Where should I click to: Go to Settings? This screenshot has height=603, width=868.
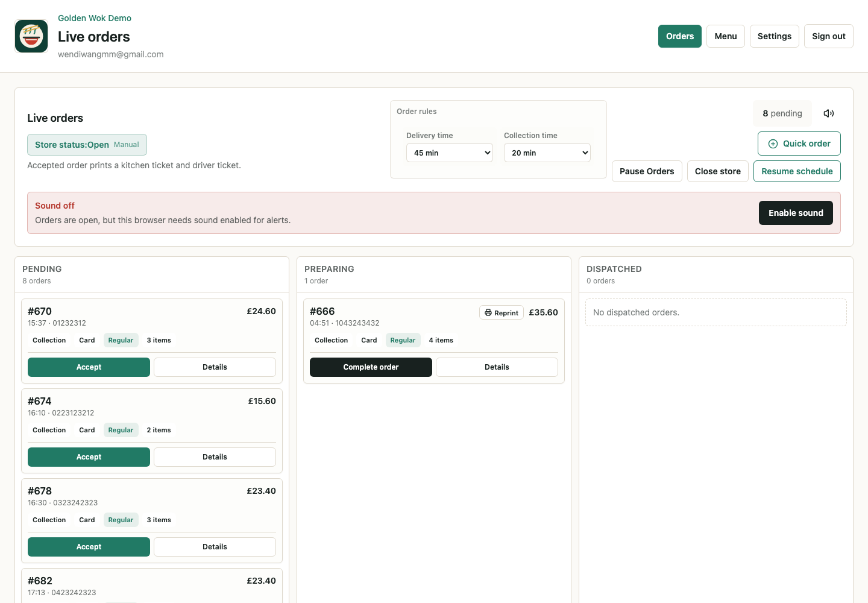775,36
